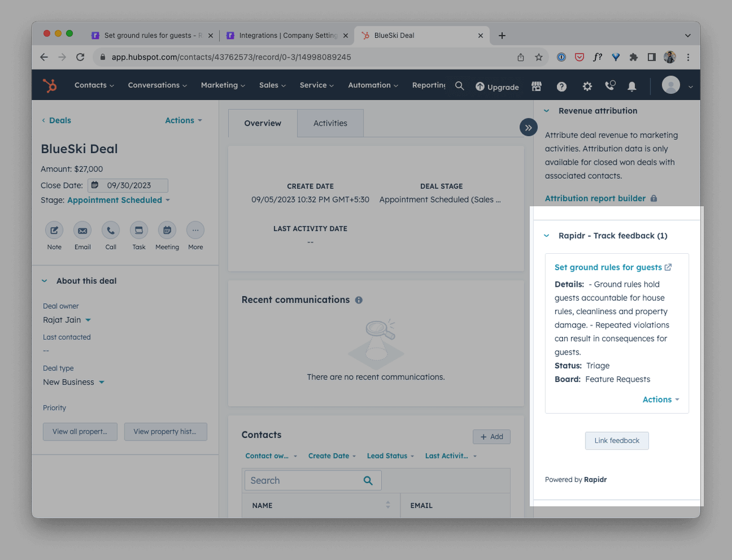Sort contacts by NAME column arrows
This screenshot has height=560, width=732.
pyautogui.click(x=387, y=505)
